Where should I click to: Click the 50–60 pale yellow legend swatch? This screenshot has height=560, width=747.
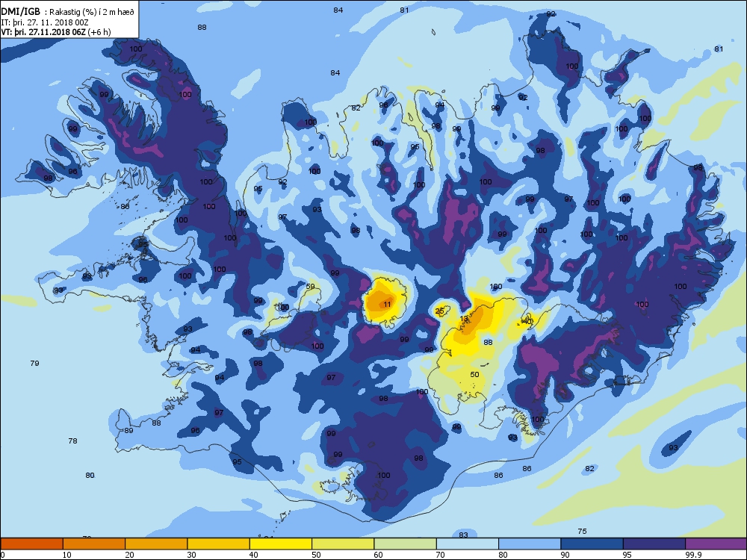click(343, 544)
